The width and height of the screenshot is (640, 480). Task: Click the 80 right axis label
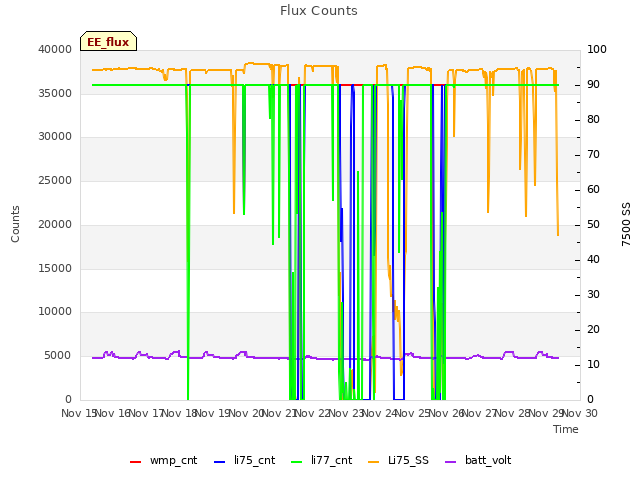(x=593, y=120)
